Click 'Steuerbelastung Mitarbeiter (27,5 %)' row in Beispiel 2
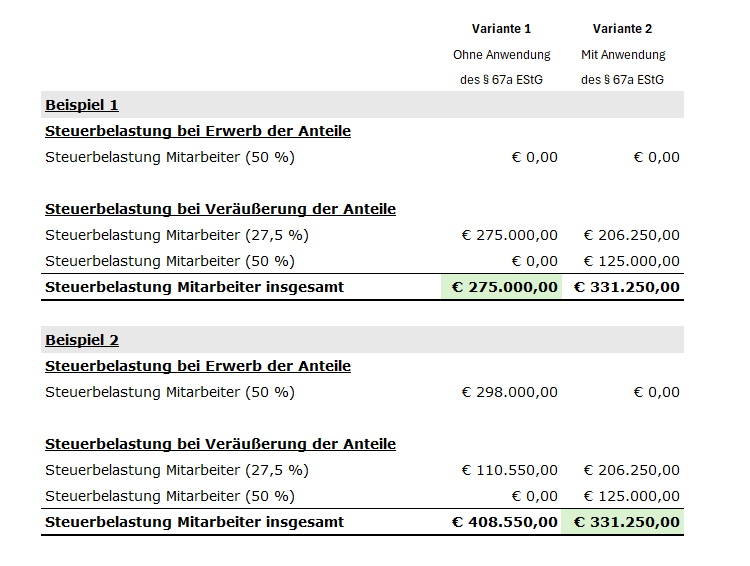This screenshot has height=566, width=750. click(x=362, y=470)
